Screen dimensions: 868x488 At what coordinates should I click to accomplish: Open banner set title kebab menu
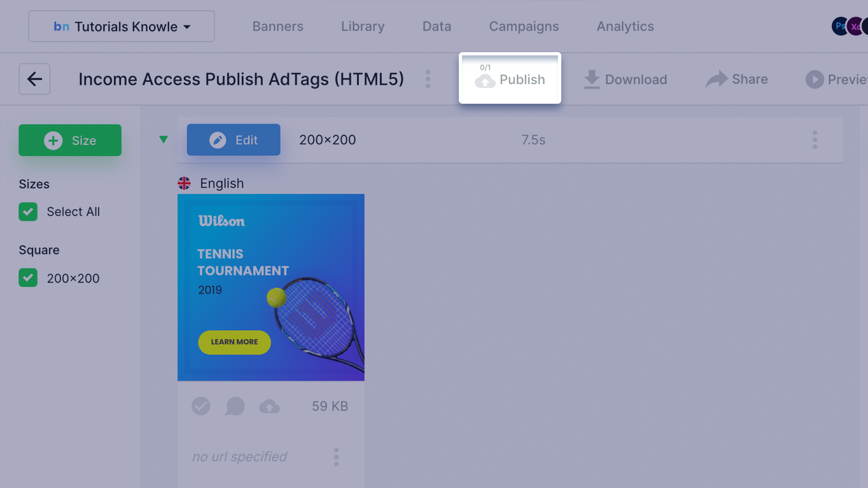pos(428,79)
